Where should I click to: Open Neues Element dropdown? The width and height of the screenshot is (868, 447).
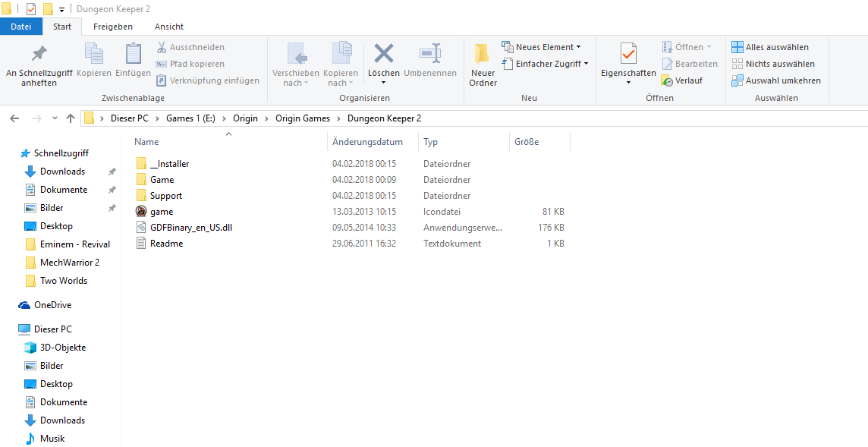[x=542, y=47]
